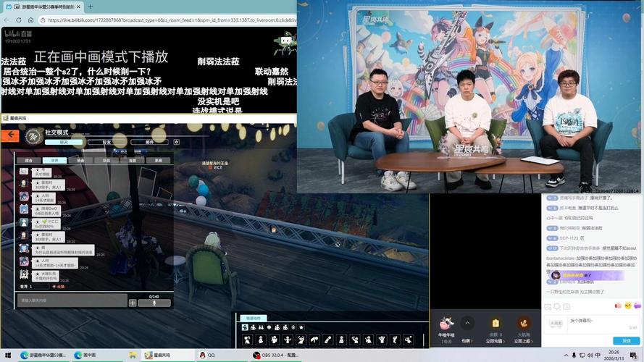Screen dimensions: 644x362
Task: Click the browser address bar URL
Action: click(167, 20)
